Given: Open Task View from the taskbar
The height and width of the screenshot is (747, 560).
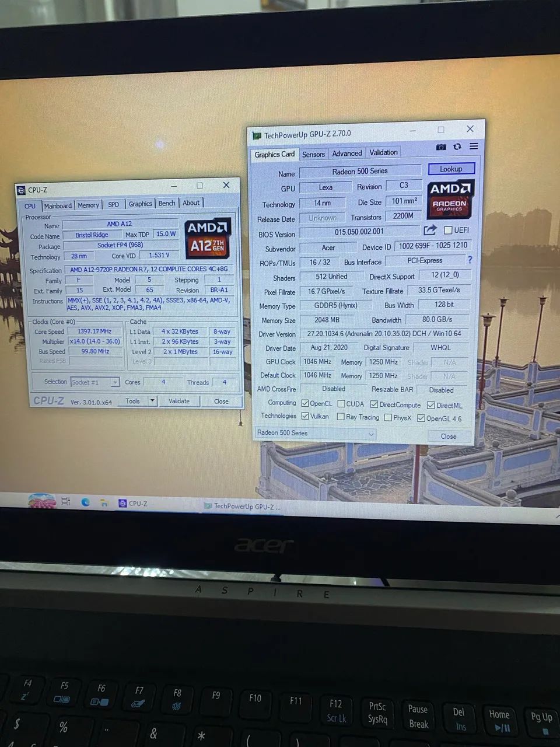Looking at the screenshot, I should tap(65, 501).
